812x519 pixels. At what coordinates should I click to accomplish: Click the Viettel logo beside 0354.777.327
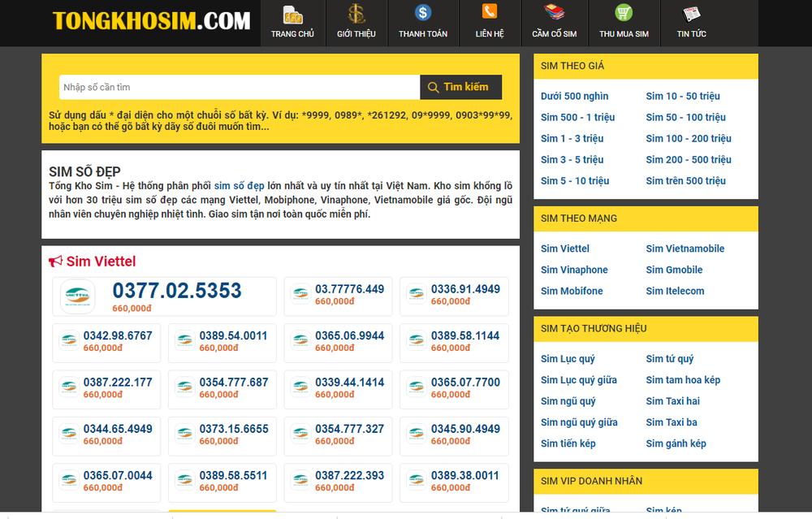pos(300,434)
